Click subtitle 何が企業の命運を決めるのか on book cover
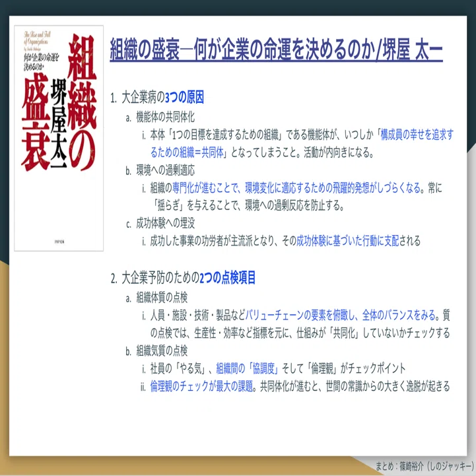476x476 pixels. click(42, 62)
